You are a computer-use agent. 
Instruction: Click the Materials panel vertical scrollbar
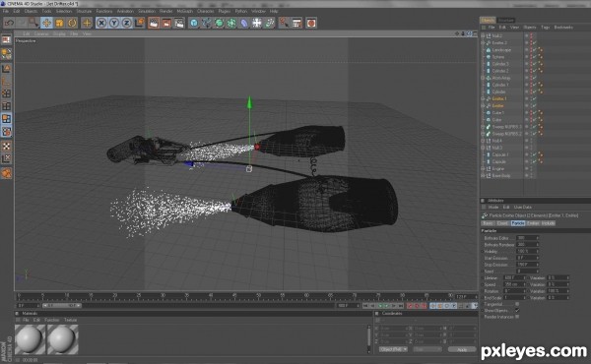pyautogui.click(x=369, y=338)
